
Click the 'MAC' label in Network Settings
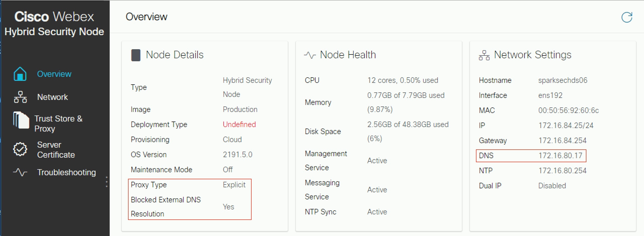click(x=487, y=110)
